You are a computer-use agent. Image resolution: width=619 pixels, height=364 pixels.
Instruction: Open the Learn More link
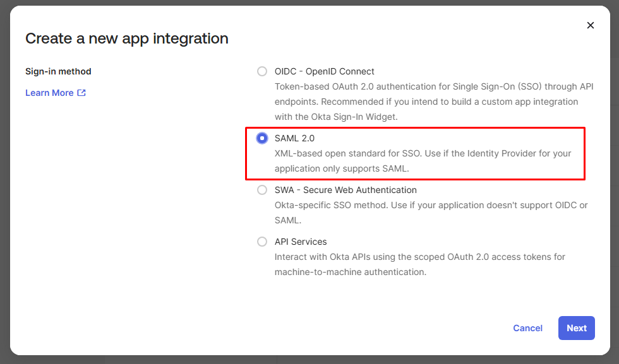49,93
